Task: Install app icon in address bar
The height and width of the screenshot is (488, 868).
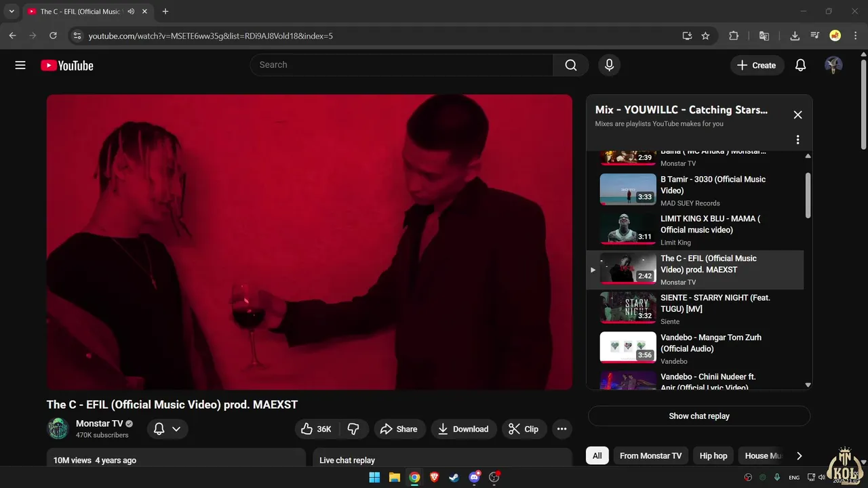Action: 687,36
